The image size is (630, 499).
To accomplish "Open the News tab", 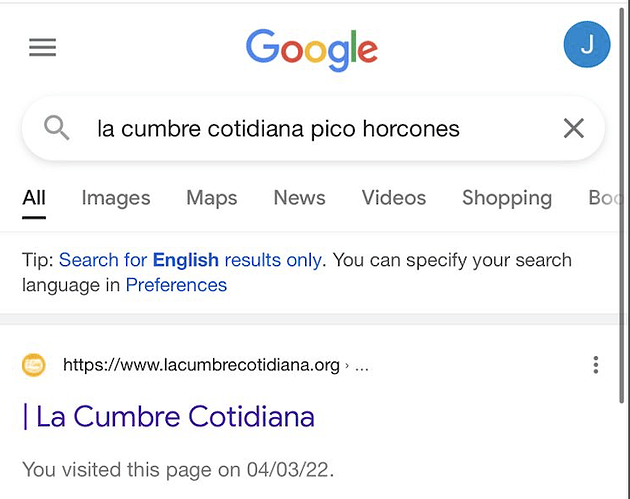I will (299, 198).
